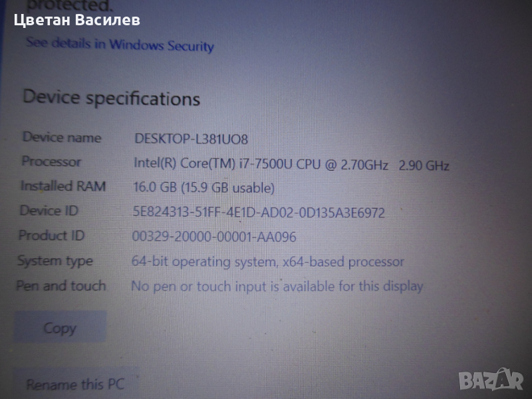Viewport: 532px width, 399px height.
Task: Click the Installed RAM label
Action: pyautogui.click(x=63, y=186)
